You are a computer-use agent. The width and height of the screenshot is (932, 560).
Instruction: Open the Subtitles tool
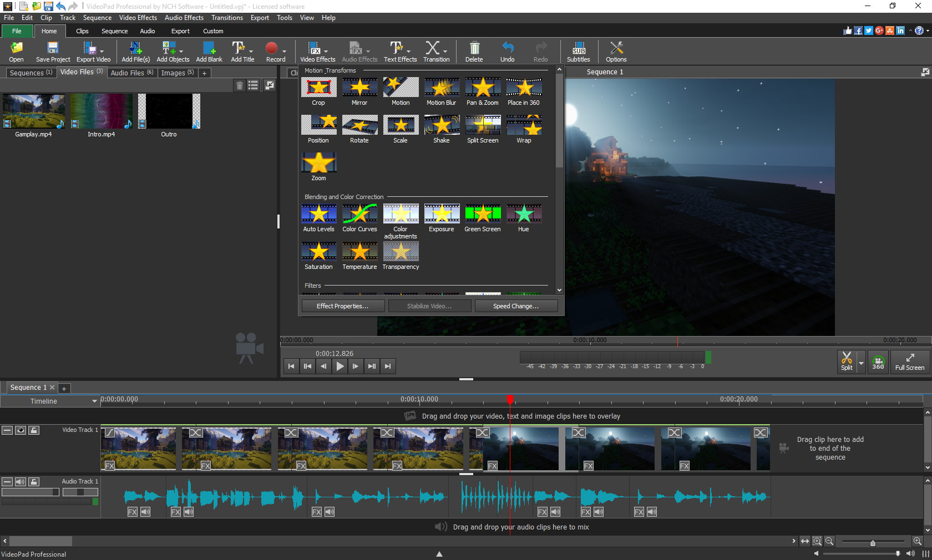[x=579, y=51]
